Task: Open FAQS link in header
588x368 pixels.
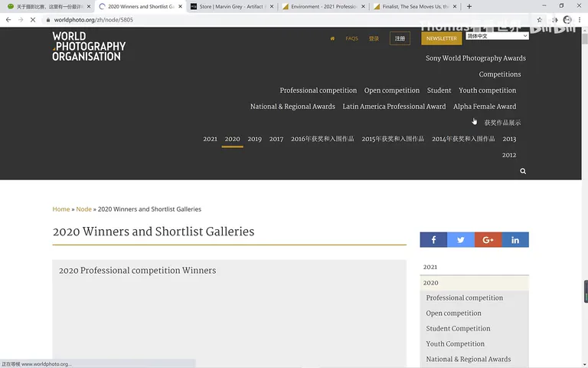Action: tap(351, 38)
